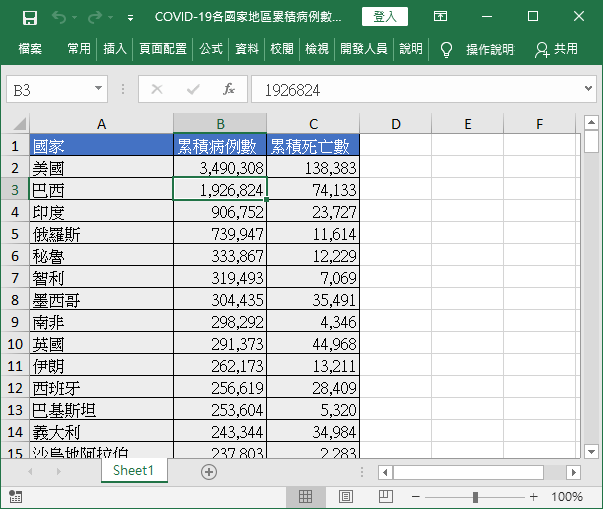The image size is (603, 509).
Task: Open Customize Quick Access Toolbar menu
Action: (130, 18)
